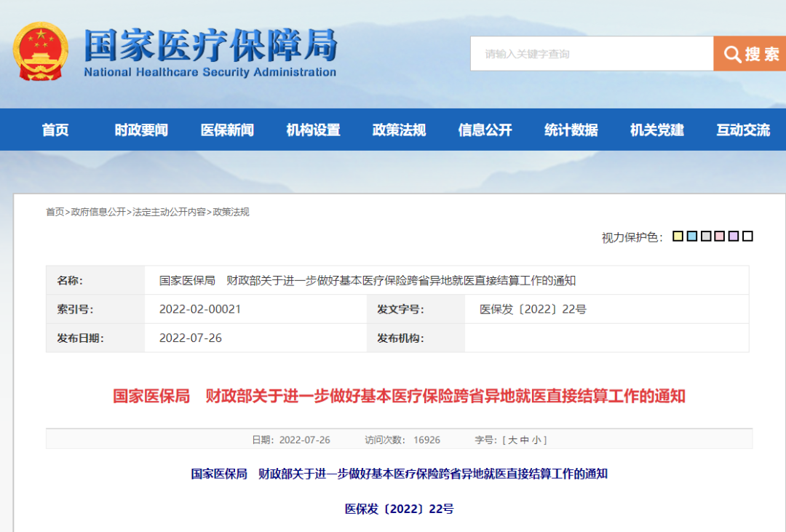Set font size to 小
This screenshot has width=786, height=532.
pos(536,440)
